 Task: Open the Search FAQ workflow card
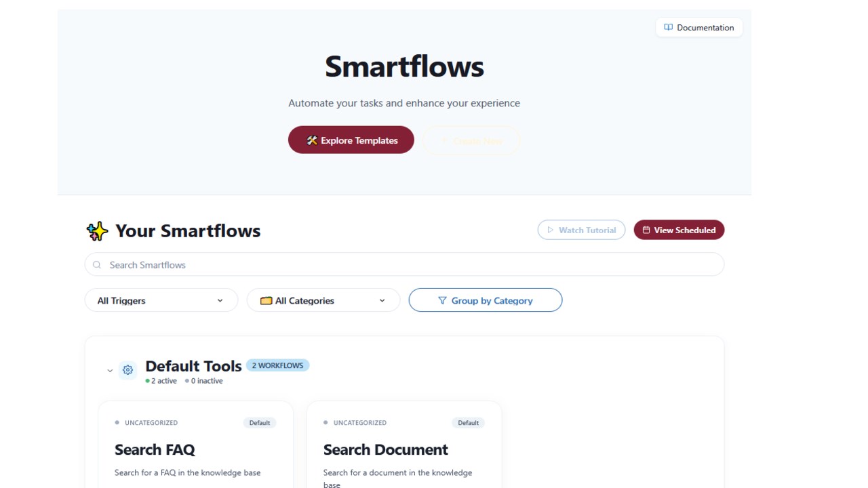pyautogui.click(x=196, y=445)
